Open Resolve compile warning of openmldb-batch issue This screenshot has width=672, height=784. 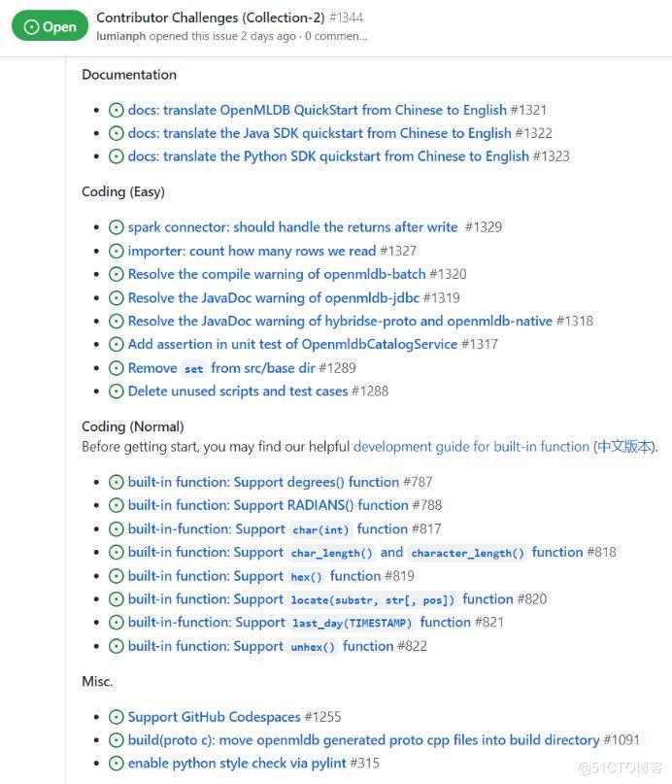point(277,274)
